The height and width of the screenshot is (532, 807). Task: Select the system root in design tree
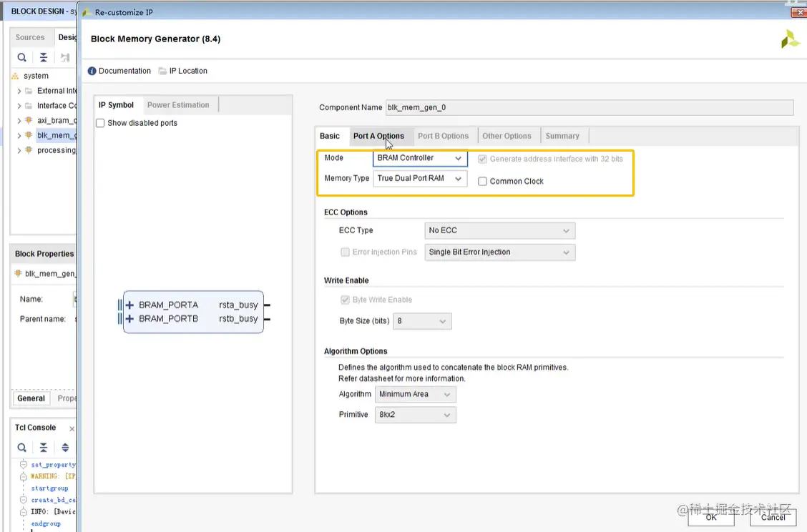click(x=36, y=76)
